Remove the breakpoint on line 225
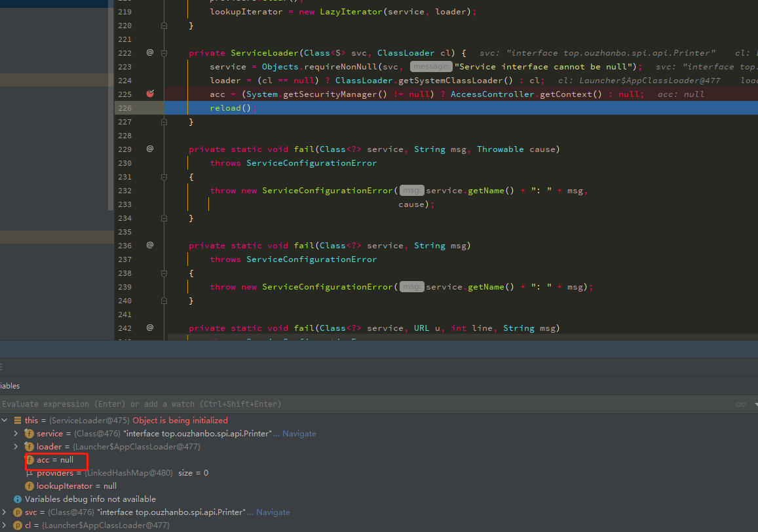This screenshot has height=532, width=758. coord(150,94)
